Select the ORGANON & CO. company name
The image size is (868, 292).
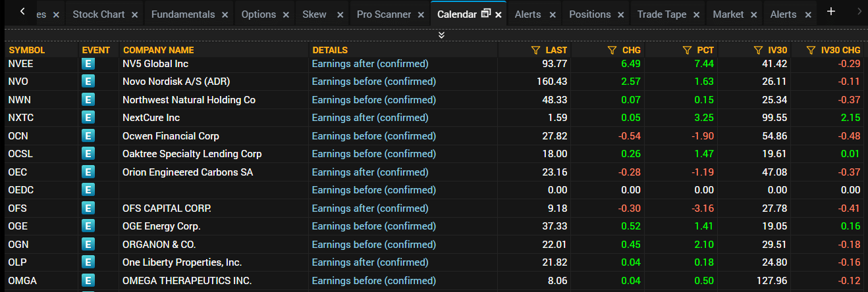pyautogui.click(x=159, y=245)
